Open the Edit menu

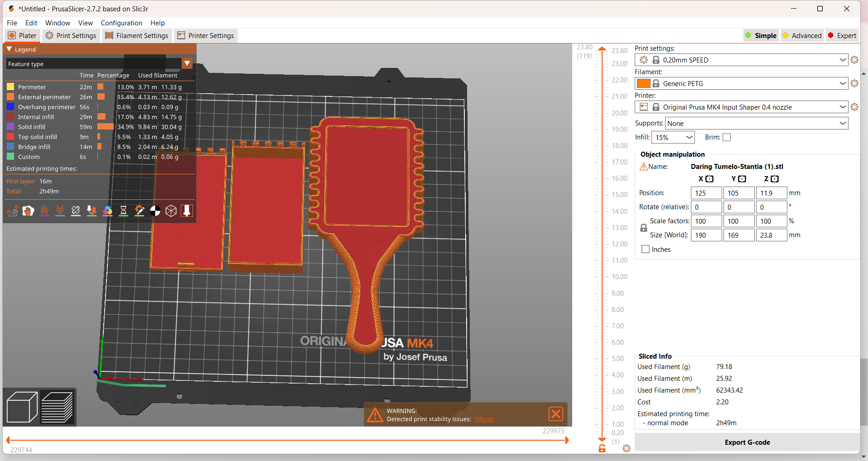click(31, 23)
